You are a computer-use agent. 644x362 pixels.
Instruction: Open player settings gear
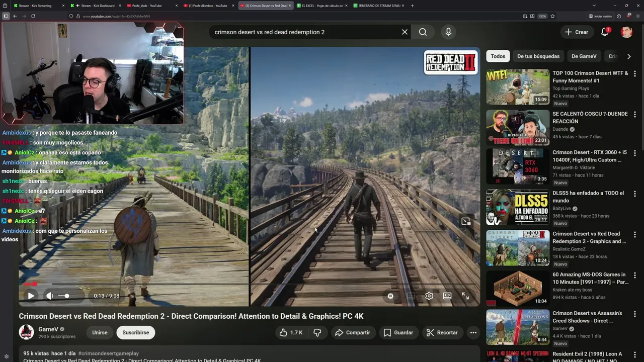(x=429, y=296)
